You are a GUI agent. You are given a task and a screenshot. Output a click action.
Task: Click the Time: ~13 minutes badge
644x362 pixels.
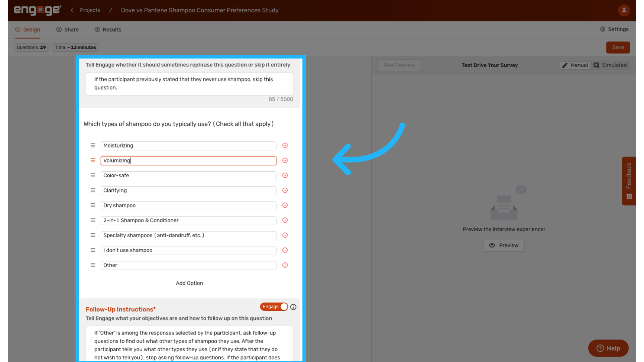[x=75, y=47]
